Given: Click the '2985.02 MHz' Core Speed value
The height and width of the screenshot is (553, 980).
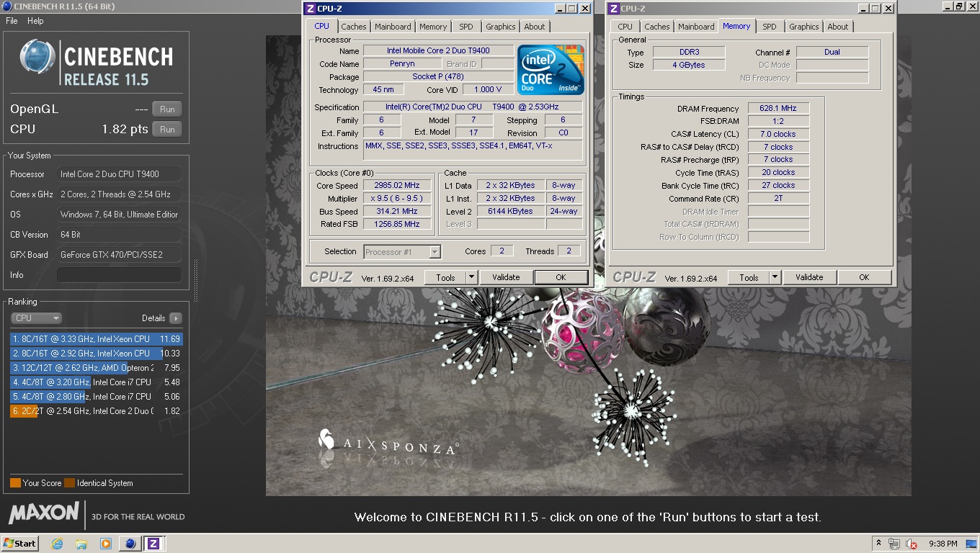Looking at the screenshot, I should [x=397, y=186].
